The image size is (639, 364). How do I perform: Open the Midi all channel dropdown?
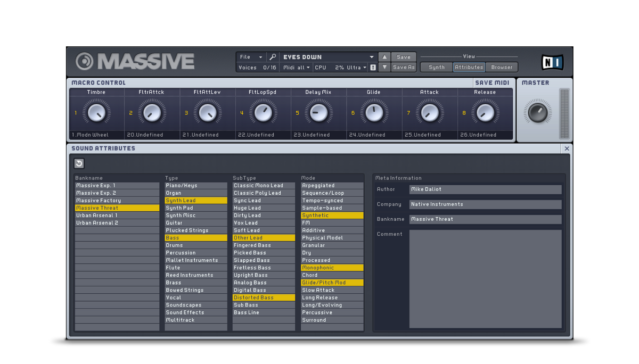point(297,68)
